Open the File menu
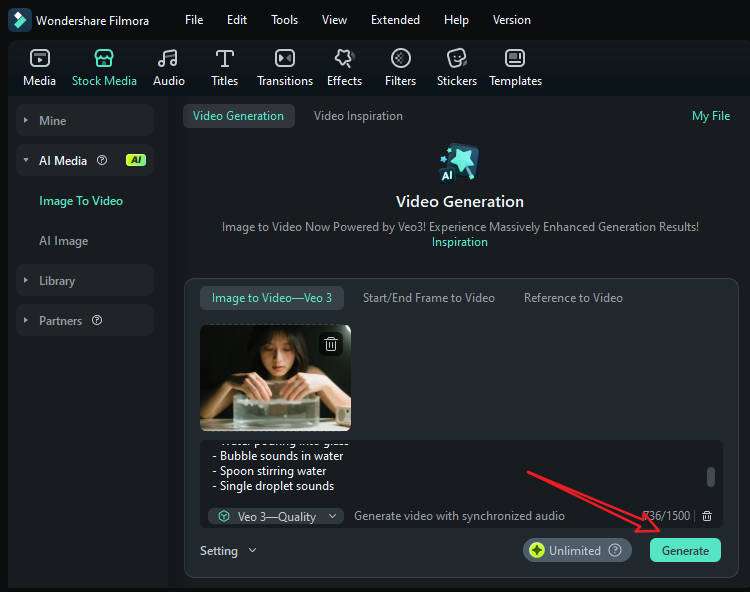 (194, 20)
